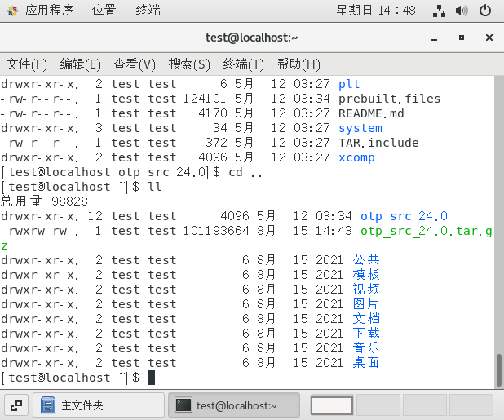504x420 pixels.
Task: Click the -rwxrw-rw-. permissions string
Action: coord(39,231)
